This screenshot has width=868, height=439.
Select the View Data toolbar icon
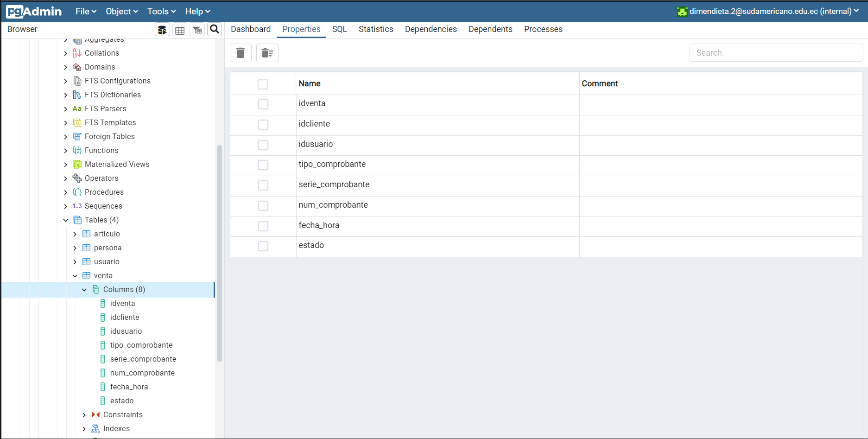[x=180, y=29]
